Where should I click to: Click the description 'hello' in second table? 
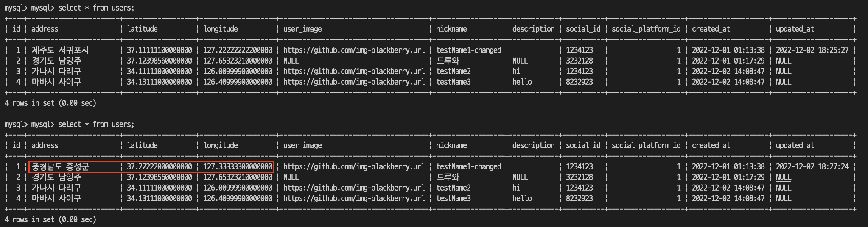click(x=522, y=198)
